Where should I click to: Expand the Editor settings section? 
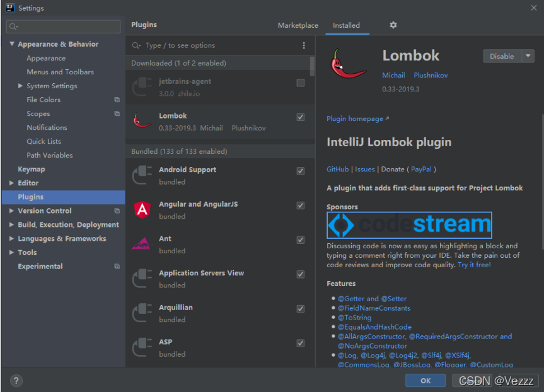[x=11, y=183]
